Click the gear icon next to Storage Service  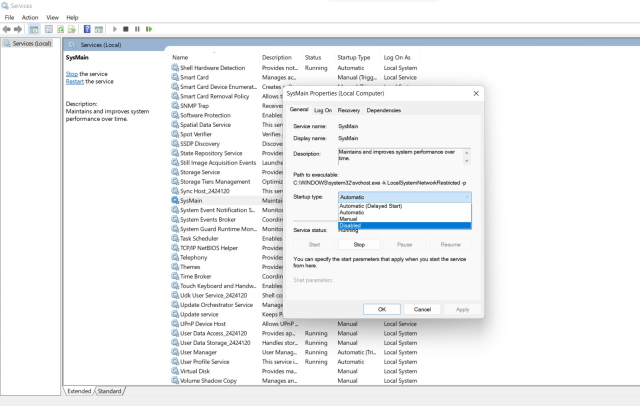tap(175, 172)
